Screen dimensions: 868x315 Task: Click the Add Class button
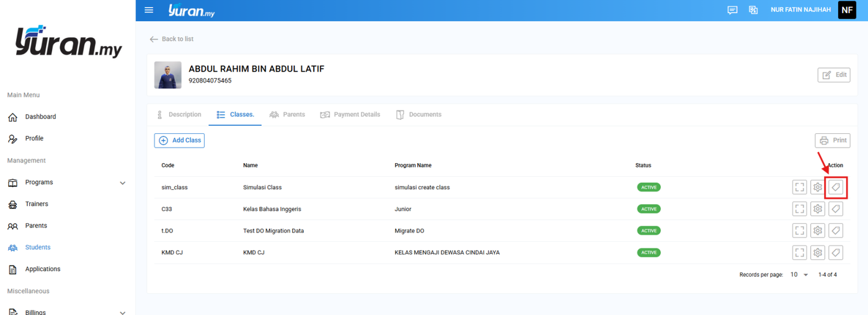tap(179, 140)
